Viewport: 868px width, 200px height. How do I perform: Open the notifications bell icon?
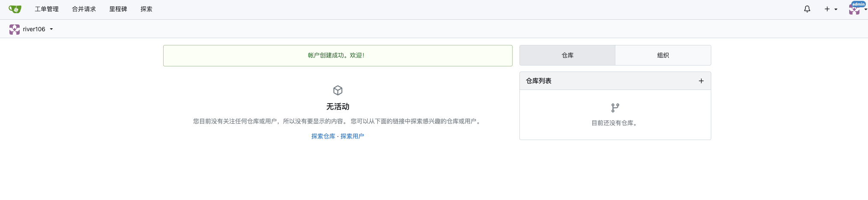(807, 9)
